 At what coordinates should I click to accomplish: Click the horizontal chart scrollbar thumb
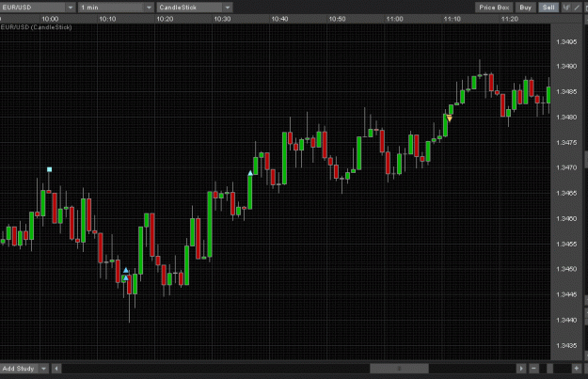coord(400,369)
